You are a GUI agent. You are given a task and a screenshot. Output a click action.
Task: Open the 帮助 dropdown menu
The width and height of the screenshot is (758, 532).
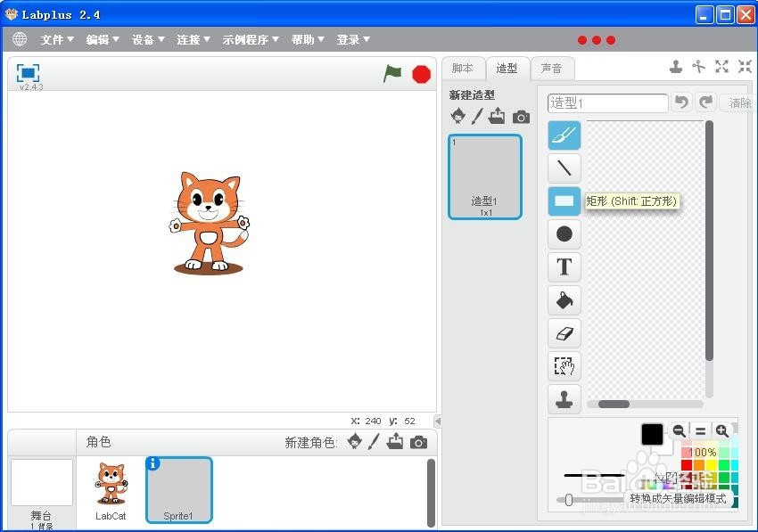[308, 39]
